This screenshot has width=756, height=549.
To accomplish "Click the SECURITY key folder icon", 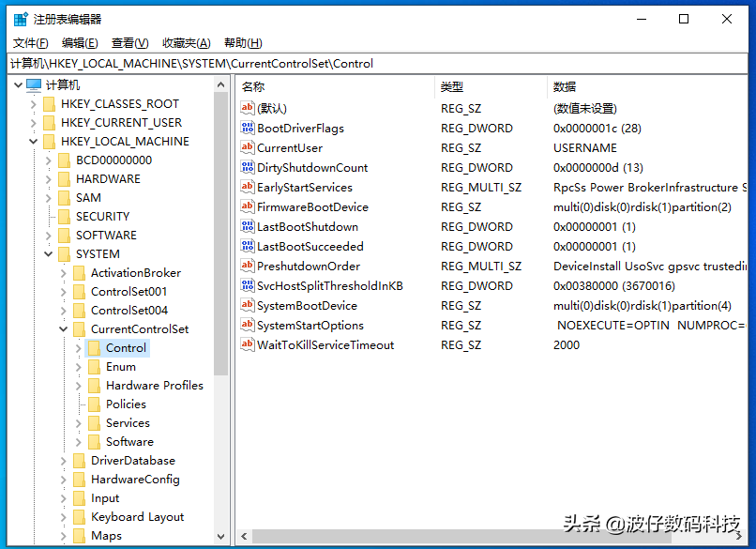I will click(x=64, y=217).
